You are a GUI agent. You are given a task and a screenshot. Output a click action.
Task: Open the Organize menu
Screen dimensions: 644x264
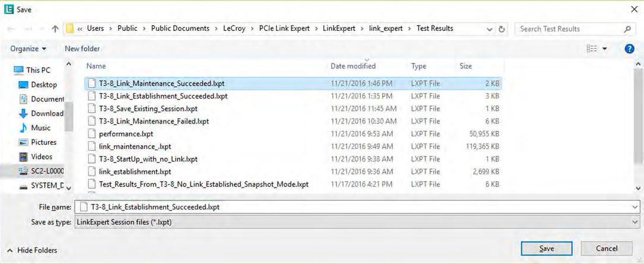coord(28,49)
